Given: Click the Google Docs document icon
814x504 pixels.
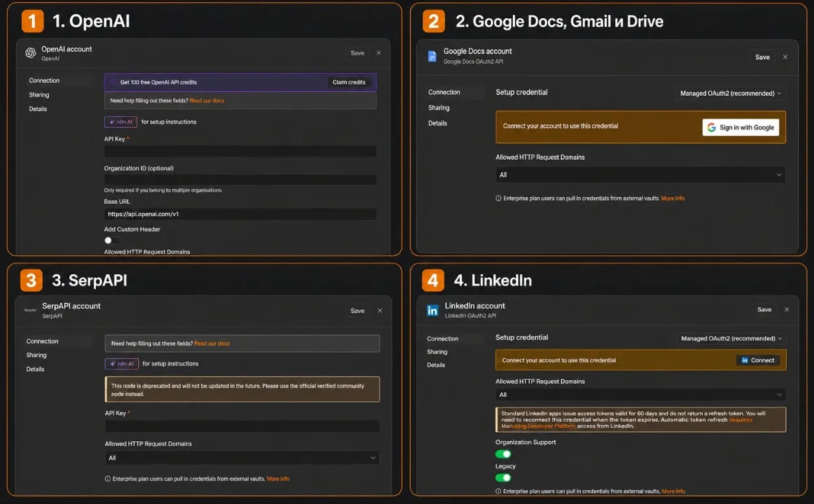Looking at the screenshot, I should (x=432, y=56).
